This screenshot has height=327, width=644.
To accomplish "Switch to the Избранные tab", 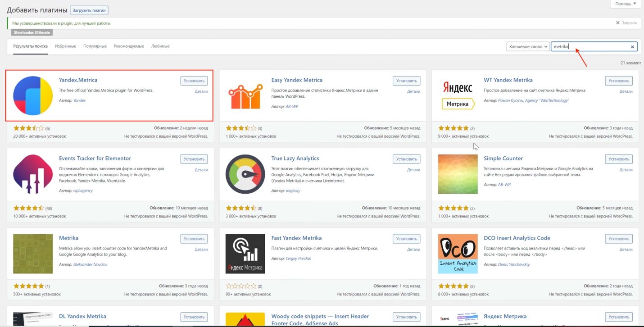I will coord(65,46).
